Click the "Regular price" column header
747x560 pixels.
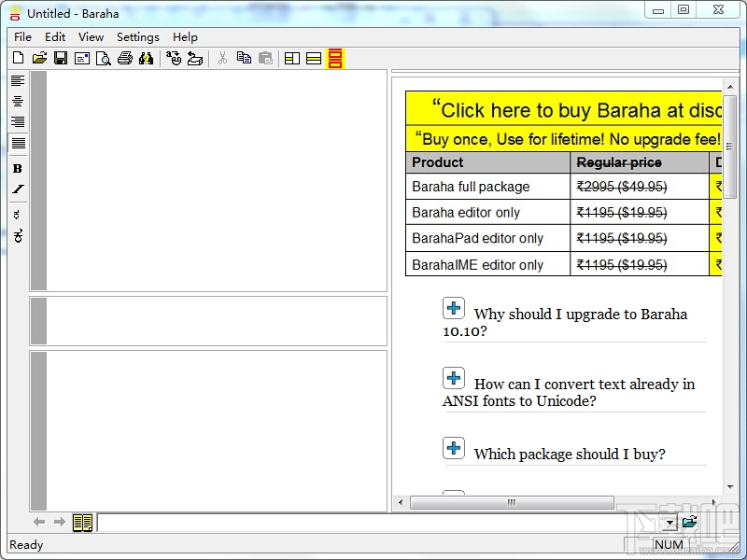pyautogui.click(x=640, y=162)
